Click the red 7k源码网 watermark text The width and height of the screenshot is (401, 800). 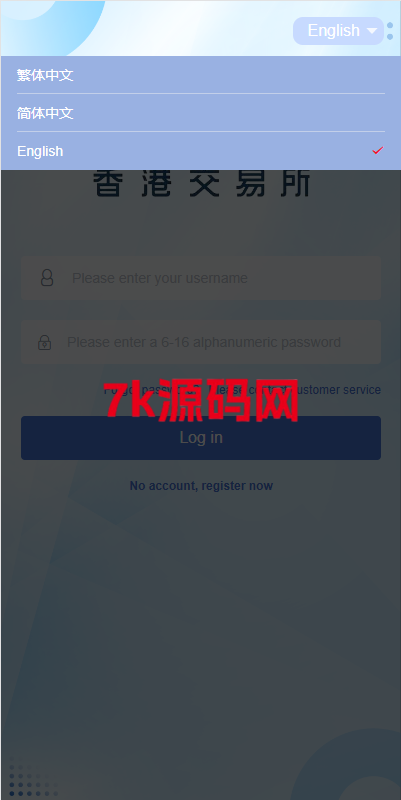click(201, 401)
